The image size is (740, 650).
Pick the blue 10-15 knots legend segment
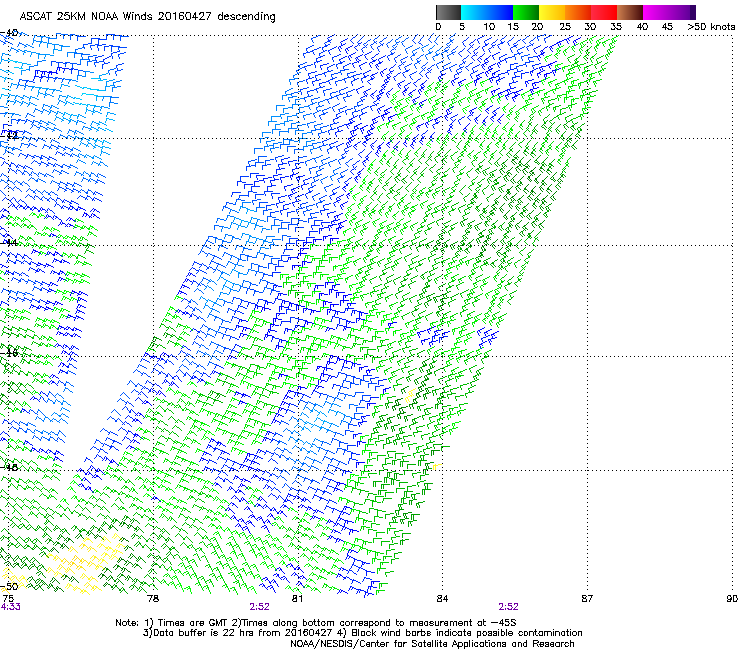tap(500, 12)
